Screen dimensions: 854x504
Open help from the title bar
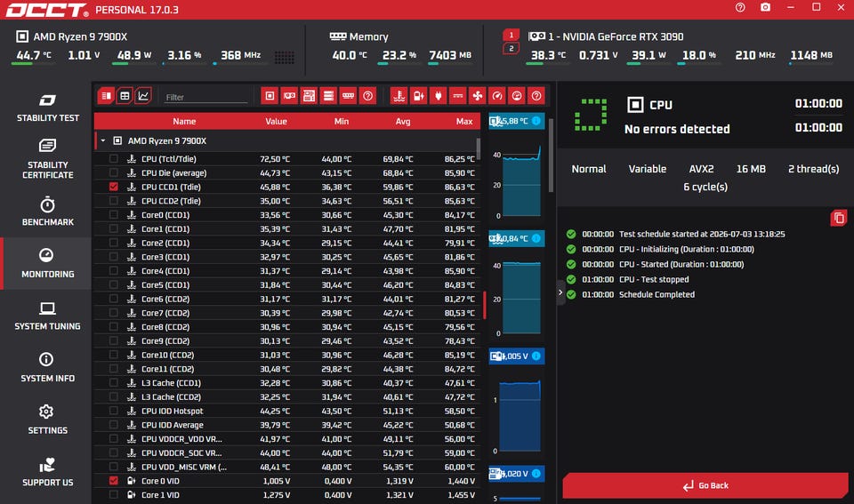tap(740, 8)
